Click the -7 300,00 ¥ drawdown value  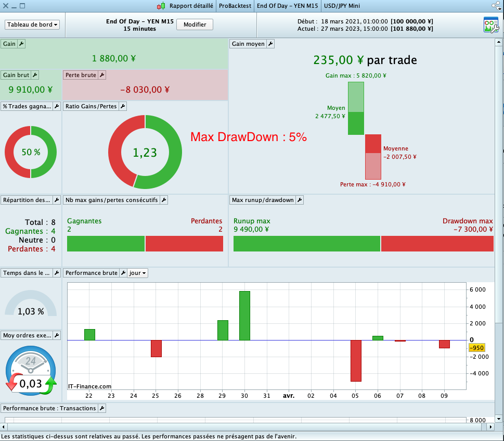[x=473, y=229]
